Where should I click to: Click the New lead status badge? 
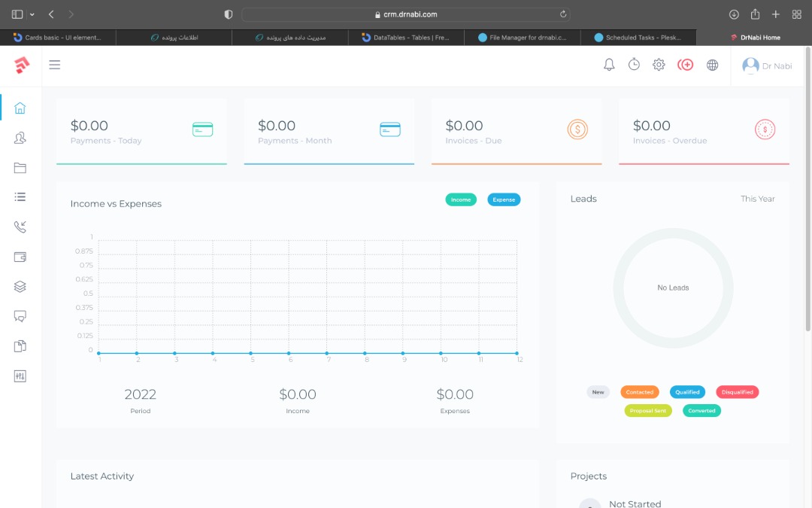coord(598,391)
